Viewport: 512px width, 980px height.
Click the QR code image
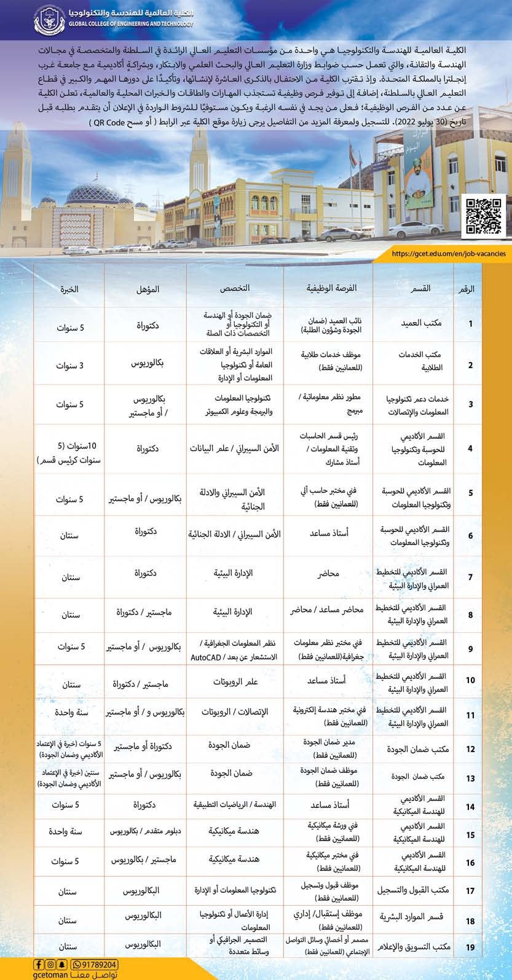(485, 215)
